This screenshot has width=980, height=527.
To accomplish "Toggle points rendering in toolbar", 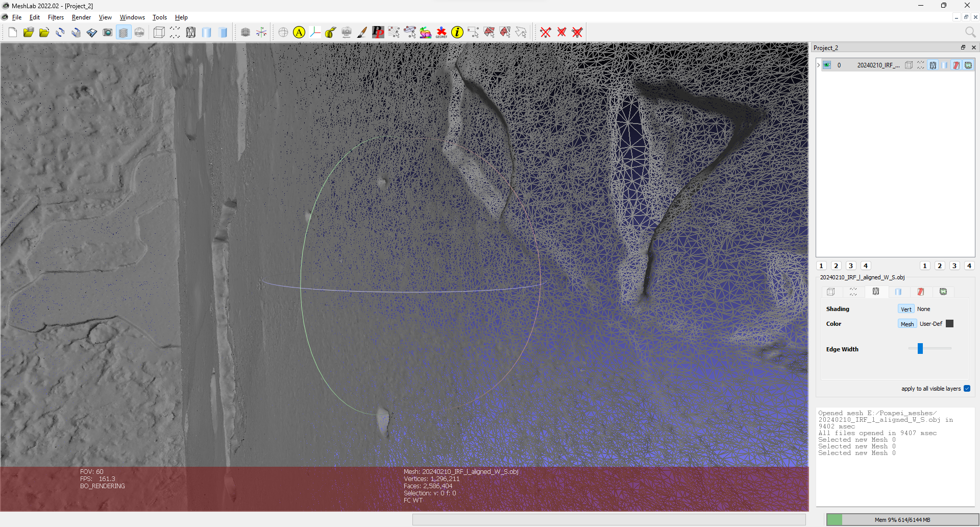I will tap(175, 33).
